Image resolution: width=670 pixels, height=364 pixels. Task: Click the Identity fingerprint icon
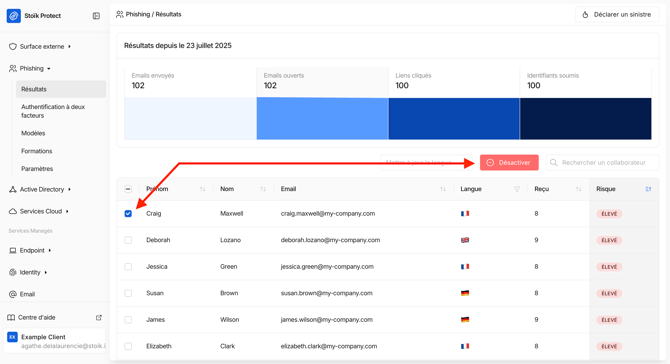(x=13, y=272)
